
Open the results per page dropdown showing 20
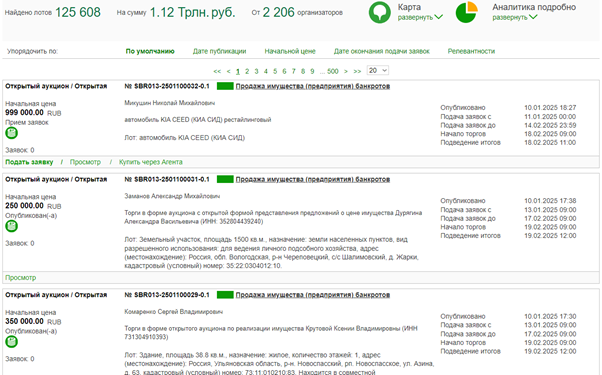click(x=378, y=71)
